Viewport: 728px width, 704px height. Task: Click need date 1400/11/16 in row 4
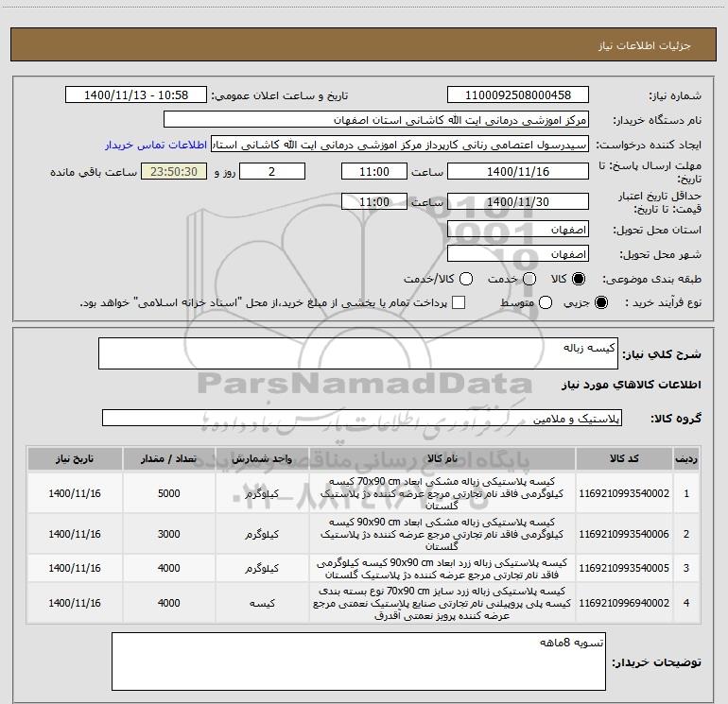(x=75, y=603)
